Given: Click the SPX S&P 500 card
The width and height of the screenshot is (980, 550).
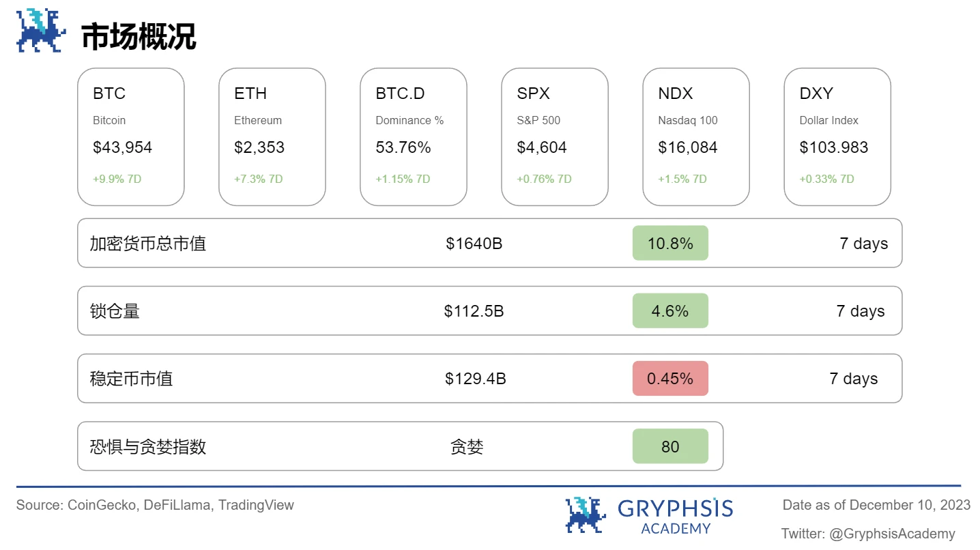Looking at the screenshot, I should pyautogui.click(x=555, y=136).
